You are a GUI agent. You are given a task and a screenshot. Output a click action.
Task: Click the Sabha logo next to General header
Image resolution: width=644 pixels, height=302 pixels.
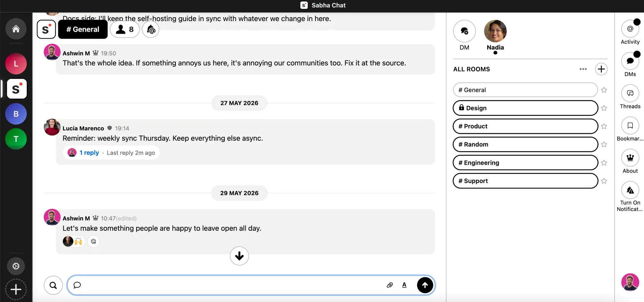(x=46, y=29)
